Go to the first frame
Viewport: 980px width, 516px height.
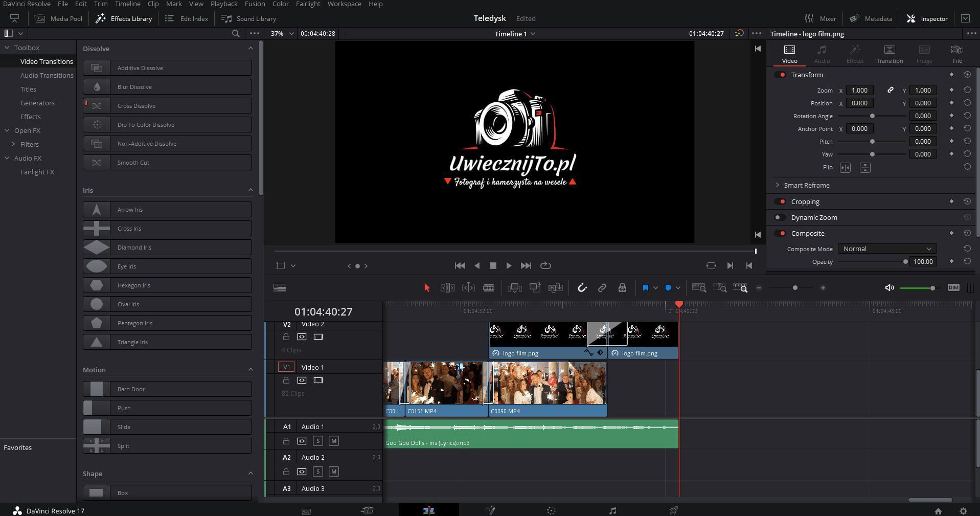(x=460, y=265)
